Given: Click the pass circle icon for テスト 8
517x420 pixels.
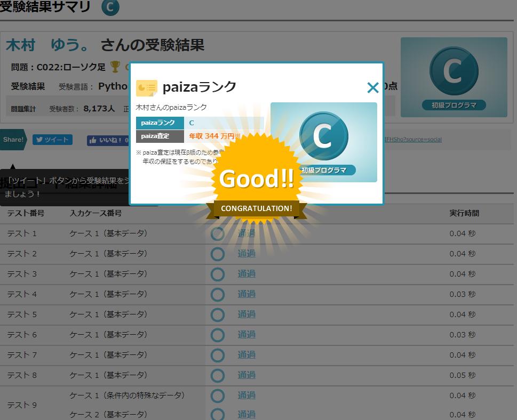Looking at the screenshot, I should [x=218, y=376].
